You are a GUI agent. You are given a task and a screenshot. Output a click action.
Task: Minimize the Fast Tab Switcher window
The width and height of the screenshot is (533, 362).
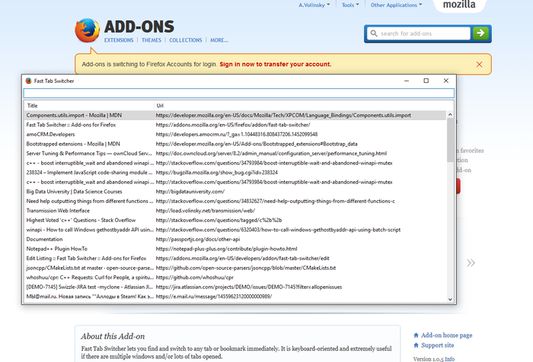pyautogui.click(x=406, y=81)
